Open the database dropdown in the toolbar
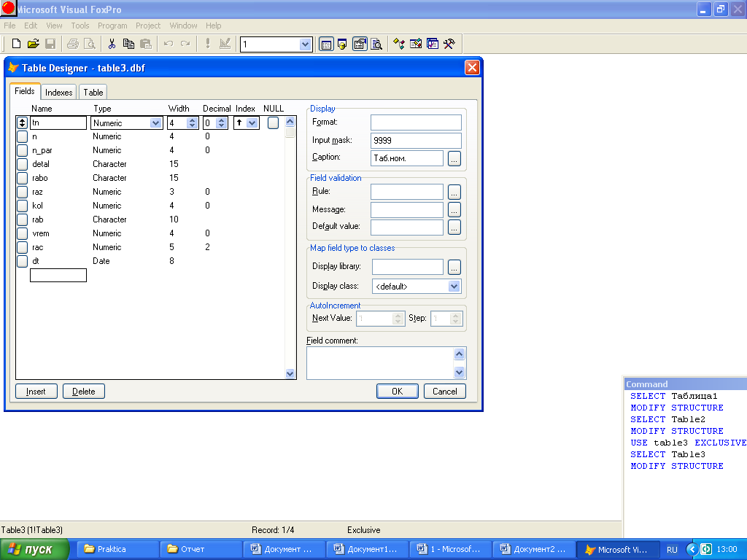Screen dimensions: 747x560 click(305, 44)
